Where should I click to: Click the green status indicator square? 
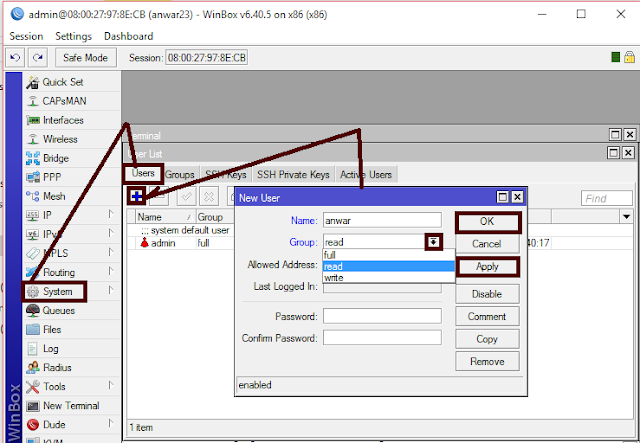[x=616, y=57]
